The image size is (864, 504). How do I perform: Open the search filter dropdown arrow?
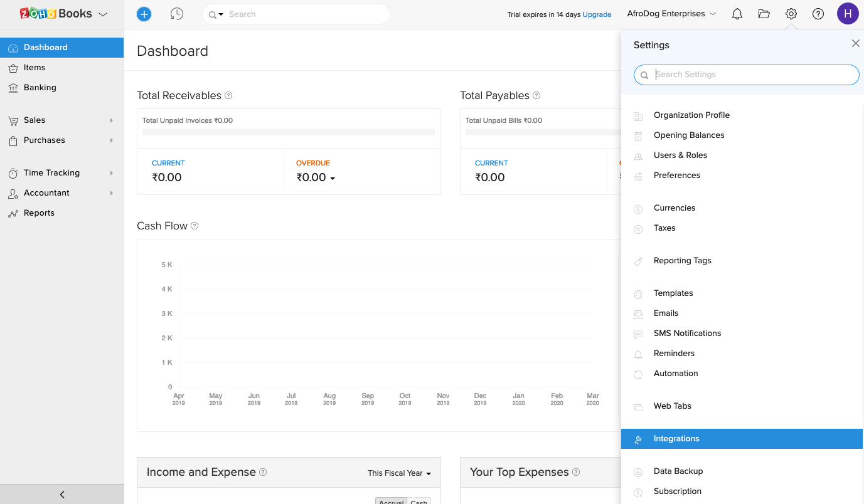coord(221,14)
